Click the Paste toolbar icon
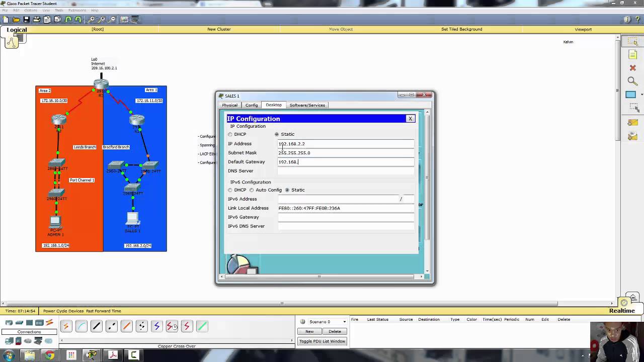 [57, 20]
